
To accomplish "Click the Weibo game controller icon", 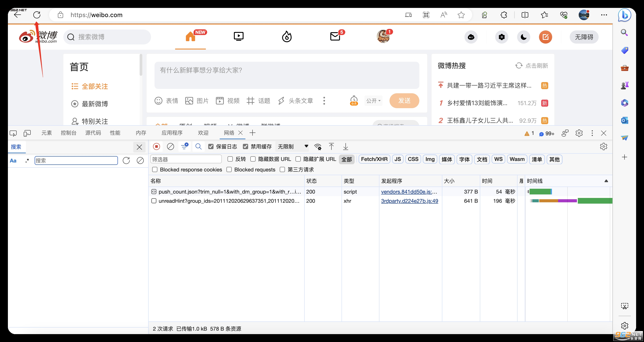I will click(471, 37).
